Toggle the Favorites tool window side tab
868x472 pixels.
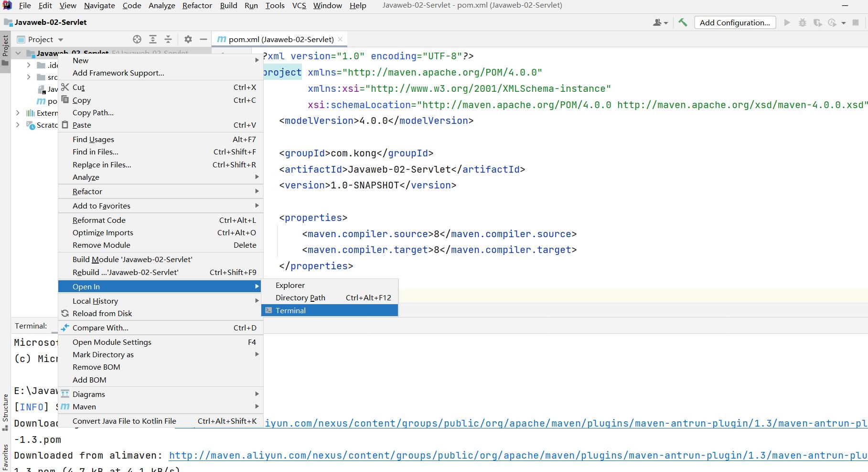pyautogui.click(x=5, y=457)
